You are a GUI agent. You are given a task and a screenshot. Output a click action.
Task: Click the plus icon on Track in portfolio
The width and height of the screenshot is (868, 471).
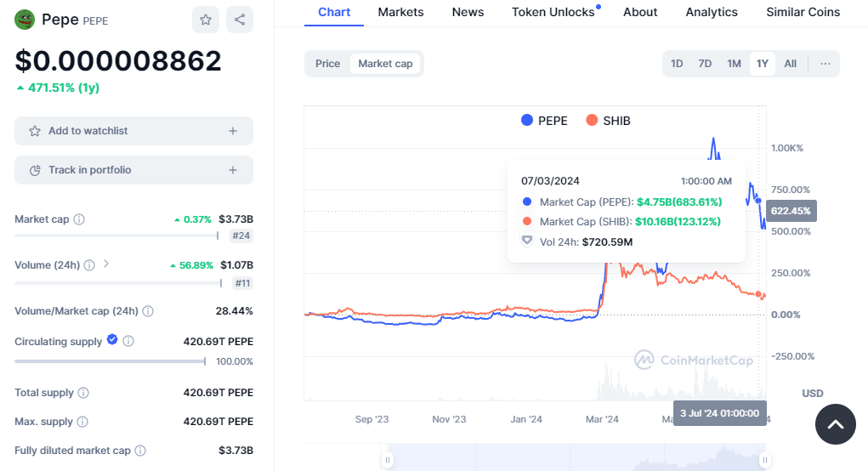tap(233, 170)
